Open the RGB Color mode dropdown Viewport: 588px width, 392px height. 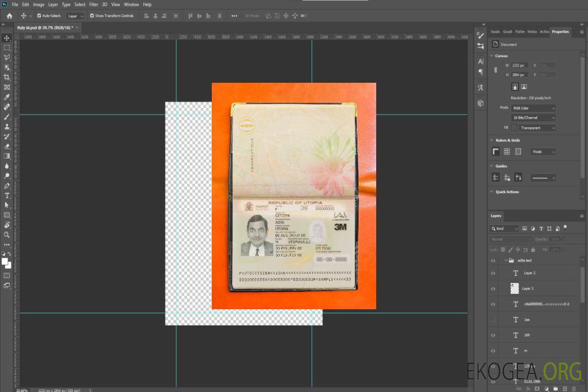pyautogui.click(x=534, y=108)
